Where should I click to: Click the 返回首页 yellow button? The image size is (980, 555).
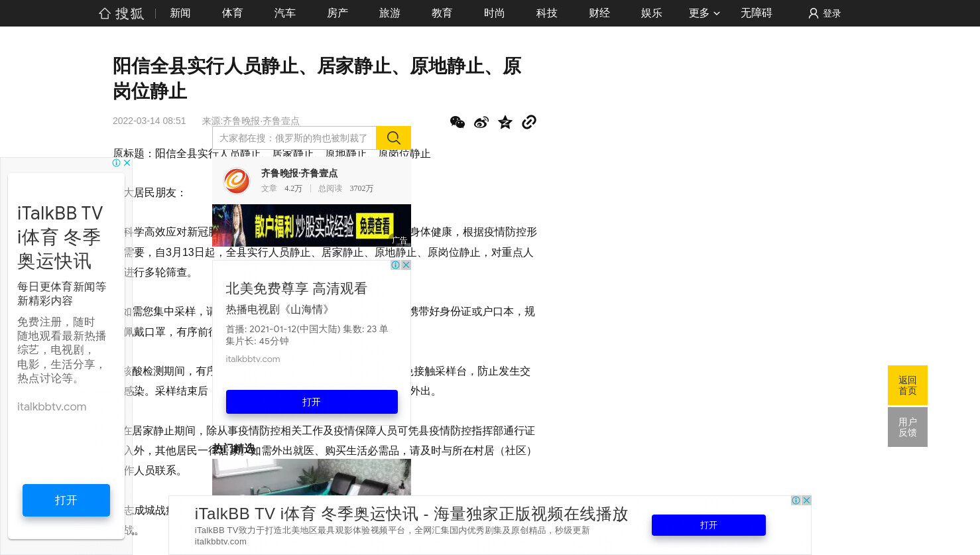click(x=908, y=385)
